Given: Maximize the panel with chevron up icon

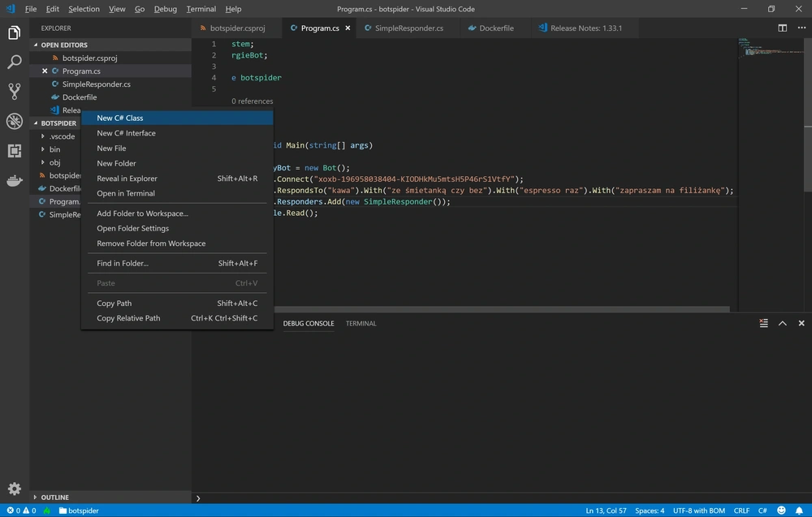Looking at the screenshot, I should point(783,323).
